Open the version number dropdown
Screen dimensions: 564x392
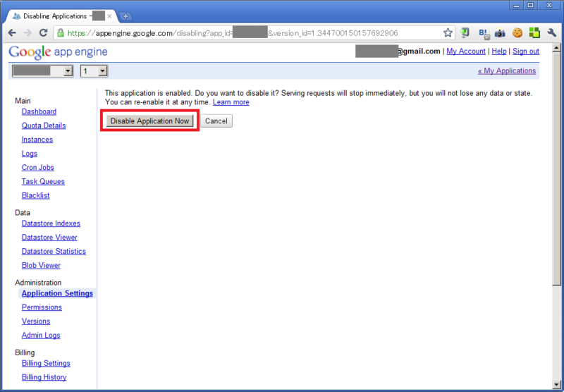pos(94,71)
